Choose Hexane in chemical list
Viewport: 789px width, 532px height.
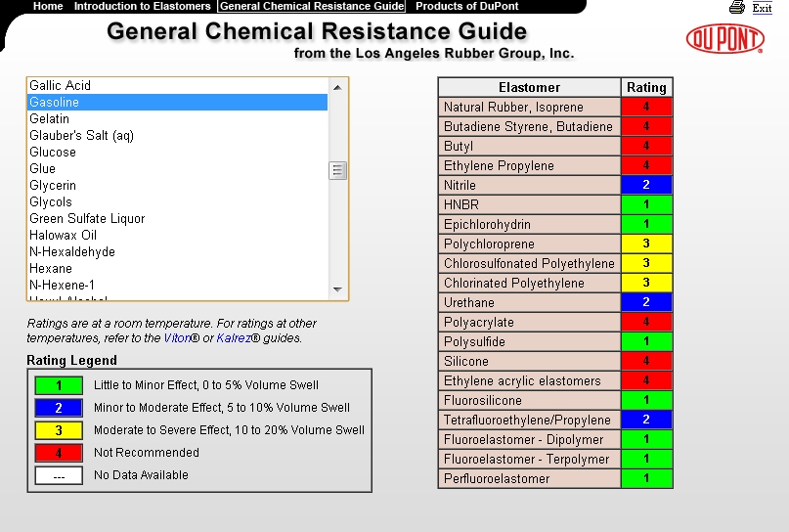pos(51,269)
